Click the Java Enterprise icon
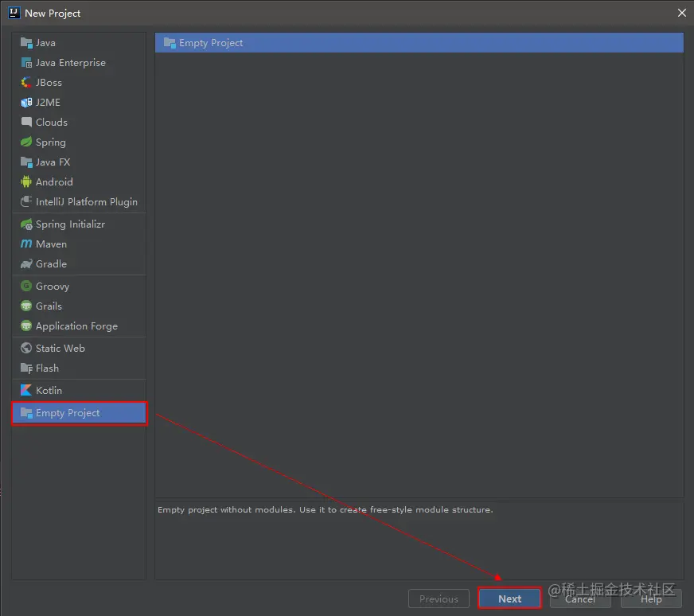The image size is (694, 616). click(26, 63)
